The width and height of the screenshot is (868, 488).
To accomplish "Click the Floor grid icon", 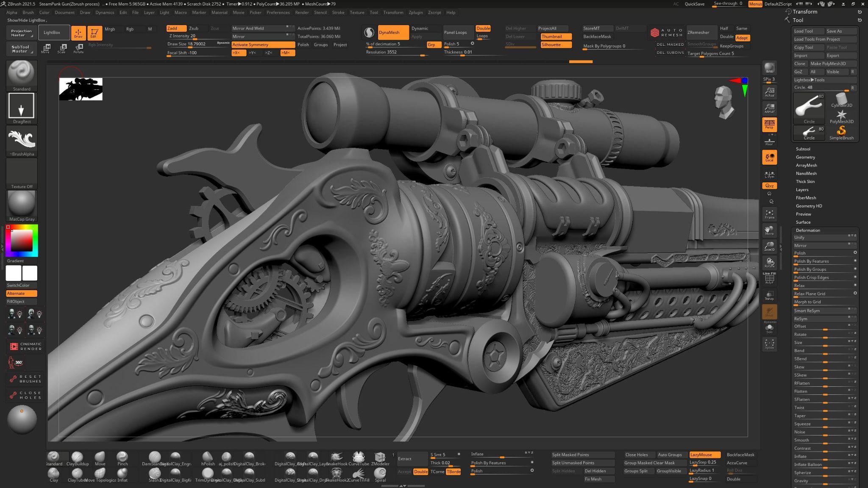I will pyautogui.click(x=769, y=141).
